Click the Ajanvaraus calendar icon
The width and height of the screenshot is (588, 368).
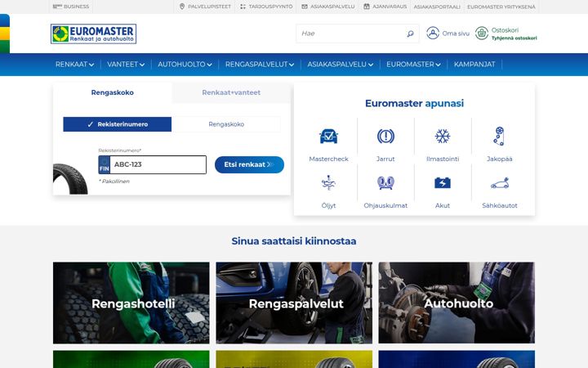367,7
